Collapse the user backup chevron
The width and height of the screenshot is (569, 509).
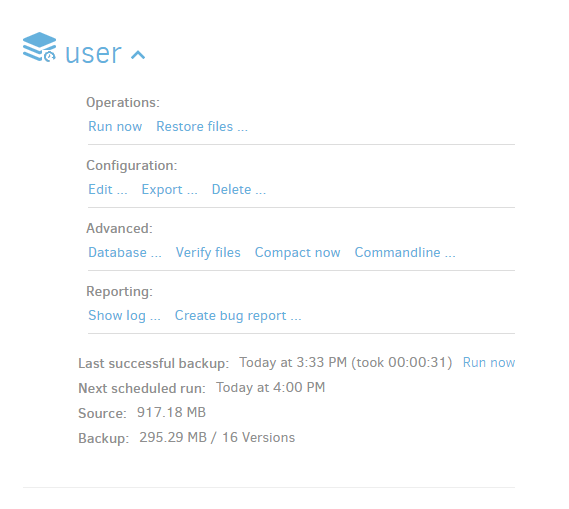pos(138,55)
